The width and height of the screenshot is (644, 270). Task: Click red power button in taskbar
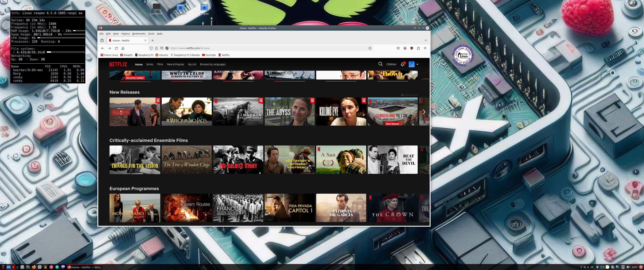tap(641, 267)
